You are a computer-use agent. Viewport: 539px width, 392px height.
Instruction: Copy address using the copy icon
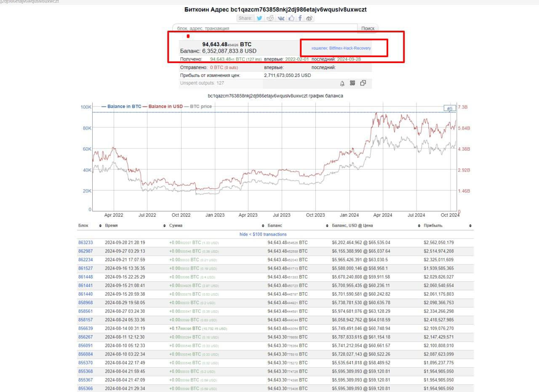click(363, 83)
